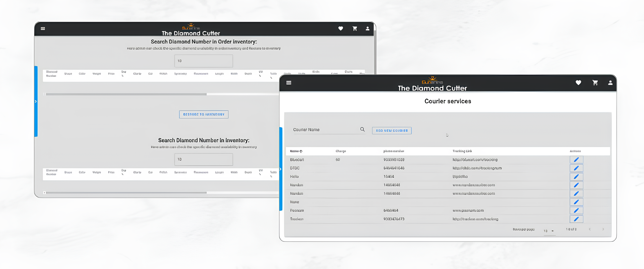The height and width of the screenshot is (269, 644).
Task: Open wishlist heart in Courier services window
Action: coord(578,83)
